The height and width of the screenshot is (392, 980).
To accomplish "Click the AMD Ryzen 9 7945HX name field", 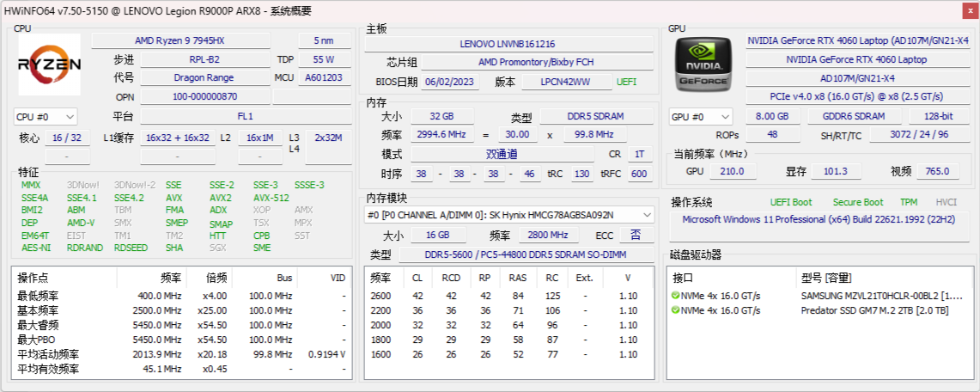I will point(180,40).
